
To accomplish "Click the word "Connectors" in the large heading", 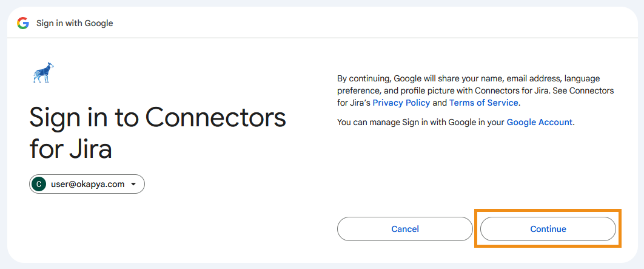I will (x=216, y=117).
